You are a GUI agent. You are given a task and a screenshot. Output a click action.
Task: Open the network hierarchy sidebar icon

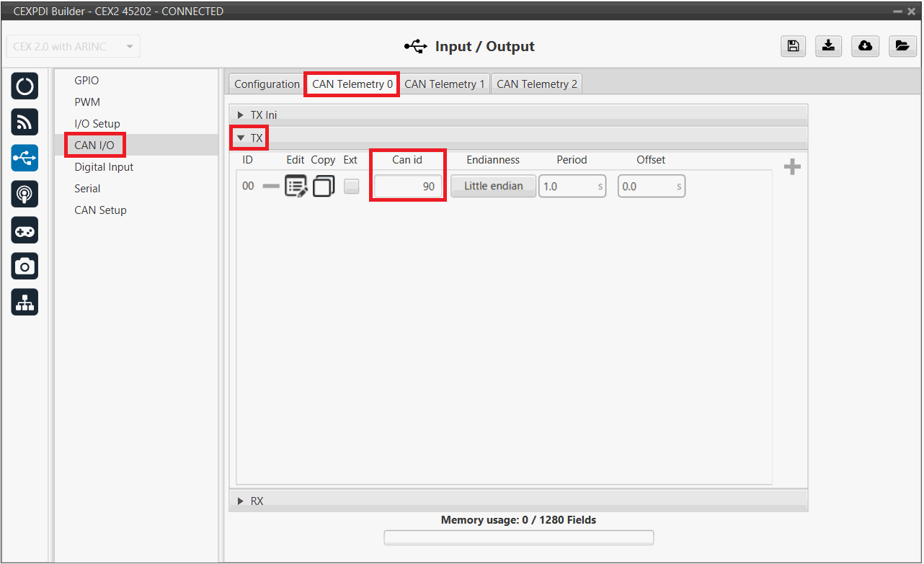[25, 303]
